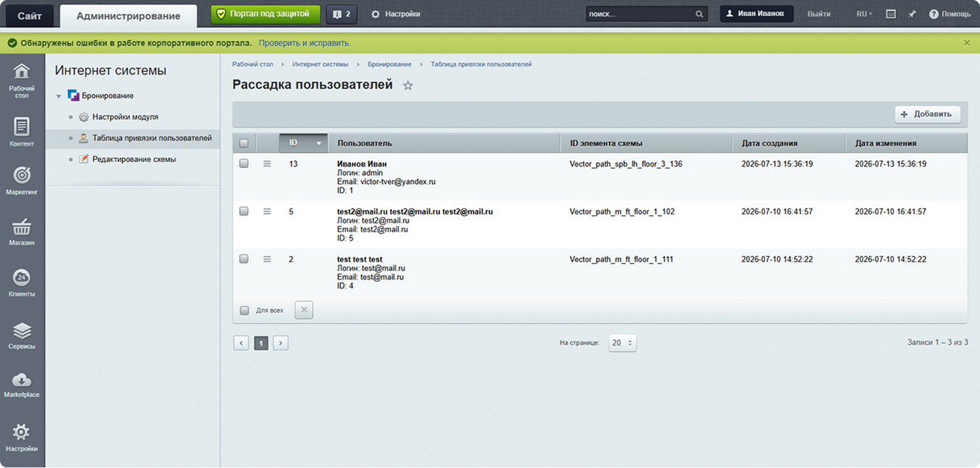Image resolution: width=980 pixels, height=468 pixels.
Task: Dismiss the portal error notification bar
Action: [x=967, y=43]
